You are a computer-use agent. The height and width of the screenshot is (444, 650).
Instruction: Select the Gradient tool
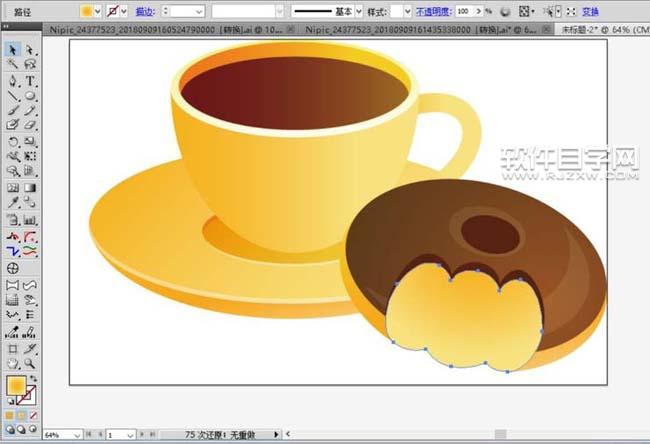pyautogui.click(x=29, y=188)
